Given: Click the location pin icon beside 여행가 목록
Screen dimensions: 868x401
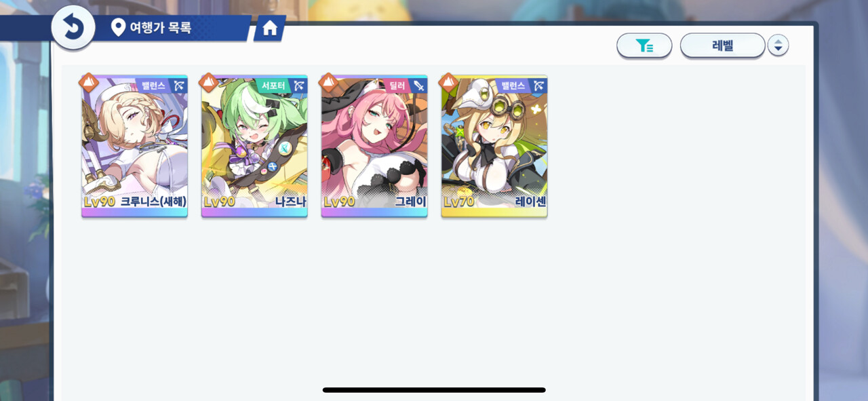Looking at the screenshot, I should (118, 28).
